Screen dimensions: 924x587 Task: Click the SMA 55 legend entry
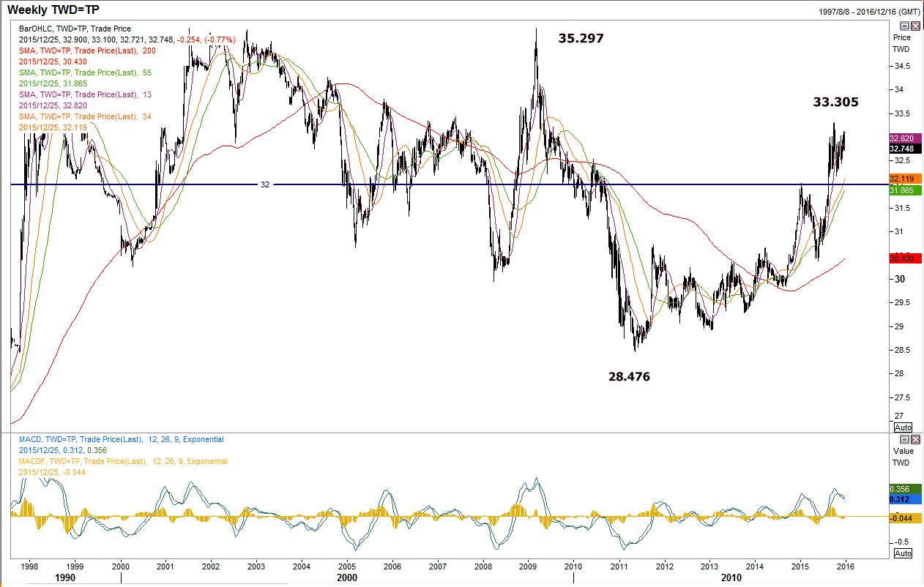[84, 72]
